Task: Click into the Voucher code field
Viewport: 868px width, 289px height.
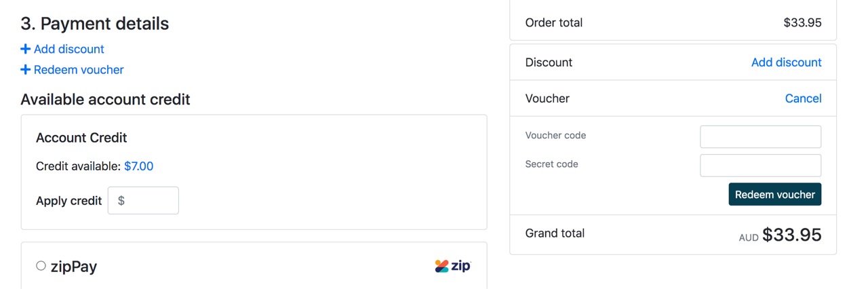Action: (761, 136)
